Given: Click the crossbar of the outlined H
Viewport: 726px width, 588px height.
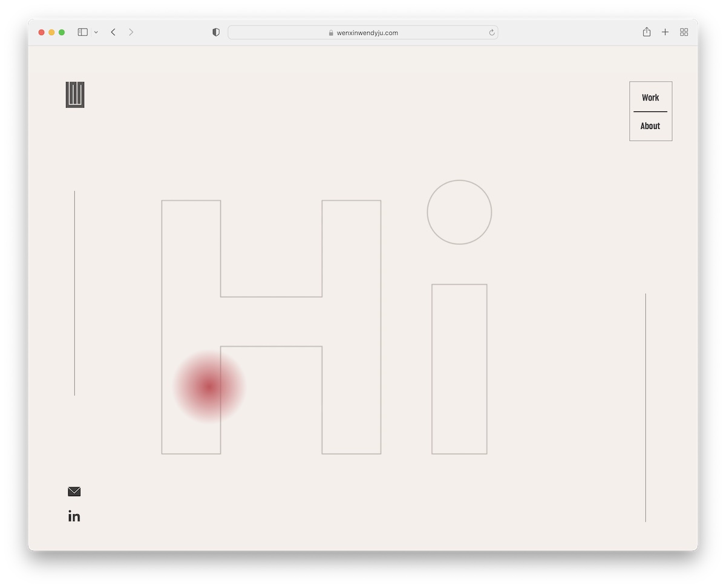Looking at the screenshot, I should tap(271, 321).
